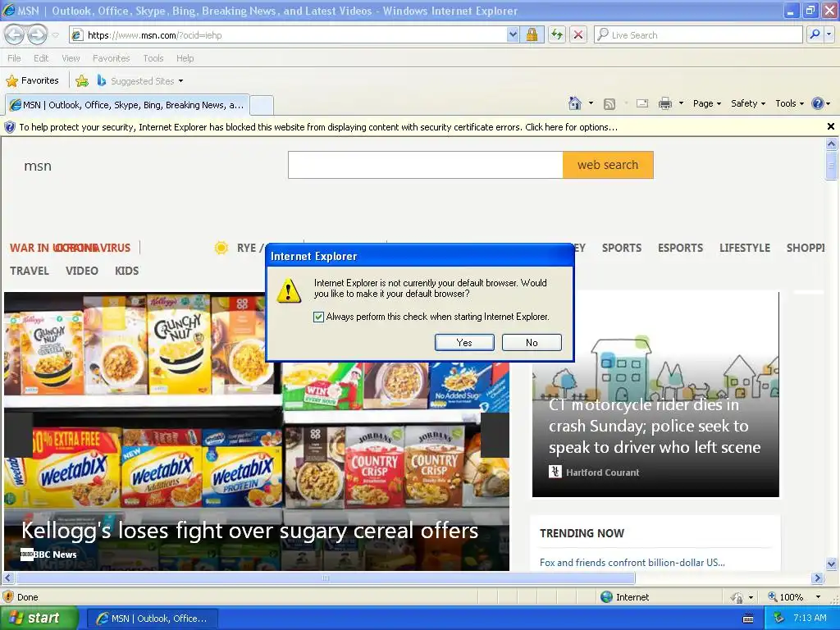Click the on-screen keyboard tray icon

click(748, 619)
